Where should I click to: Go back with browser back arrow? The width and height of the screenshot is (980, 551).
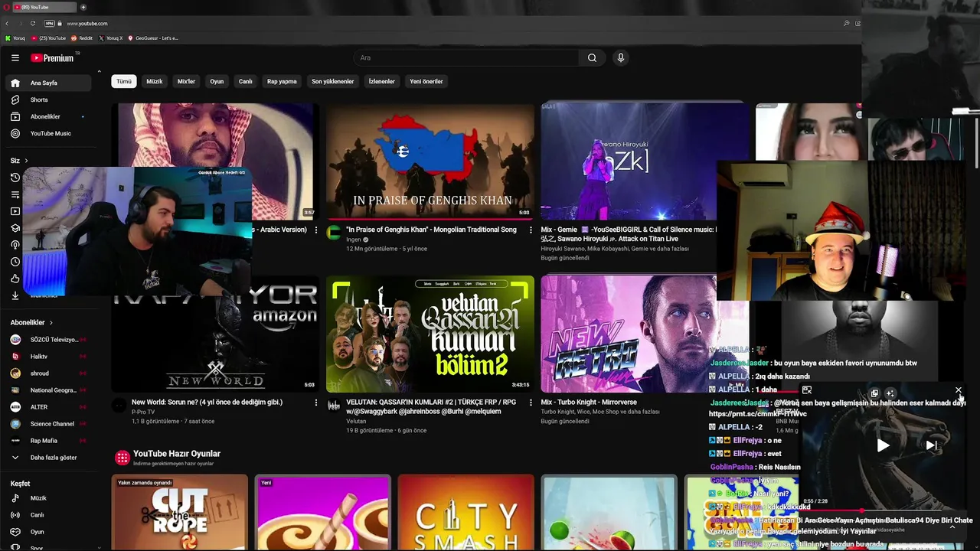pos(7,24)
